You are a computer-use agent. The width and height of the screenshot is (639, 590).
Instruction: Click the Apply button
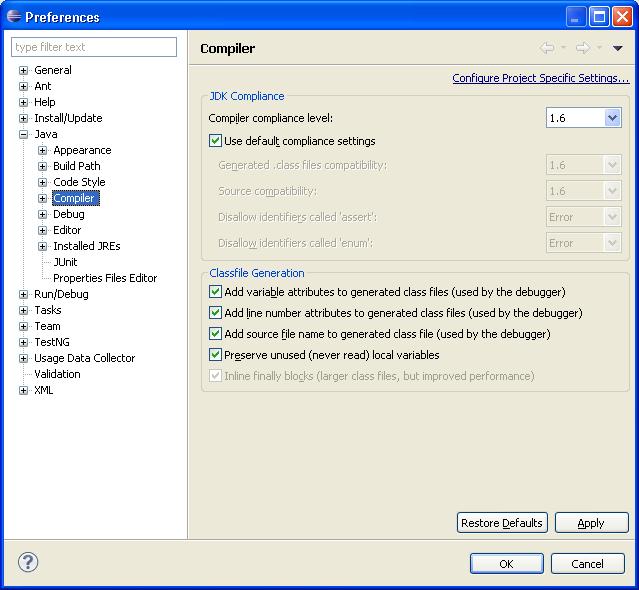(x=591, y=523)
